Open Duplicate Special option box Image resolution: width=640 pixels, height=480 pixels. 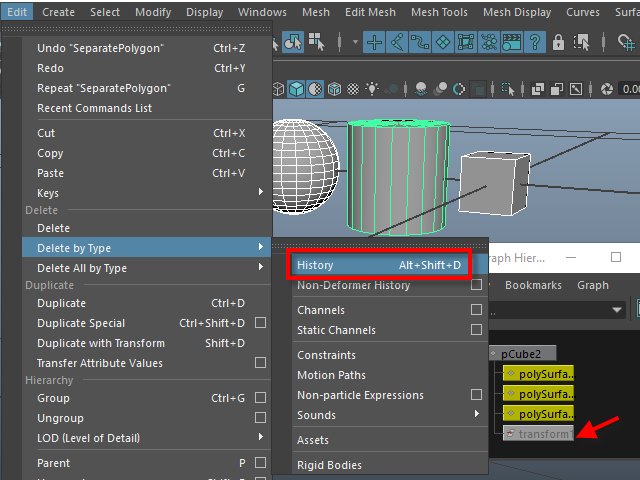[260, 323]
